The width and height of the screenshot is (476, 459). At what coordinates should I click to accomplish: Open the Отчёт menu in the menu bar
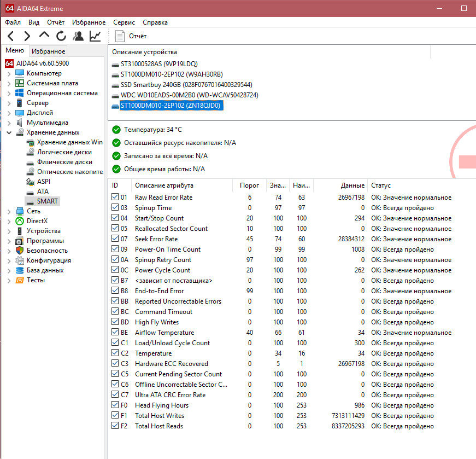pos(56,22)
